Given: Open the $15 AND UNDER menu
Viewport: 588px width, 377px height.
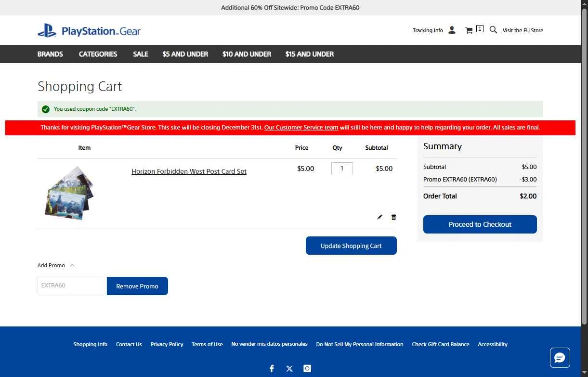Looking at the screenshot, I should (310, 54).
